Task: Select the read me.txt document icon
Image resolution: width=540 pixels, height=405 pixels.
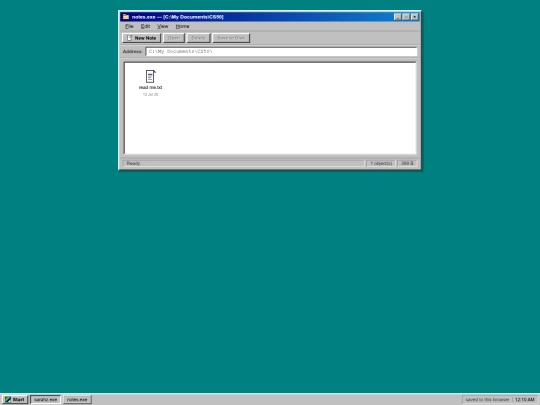Action: [150, 76]
